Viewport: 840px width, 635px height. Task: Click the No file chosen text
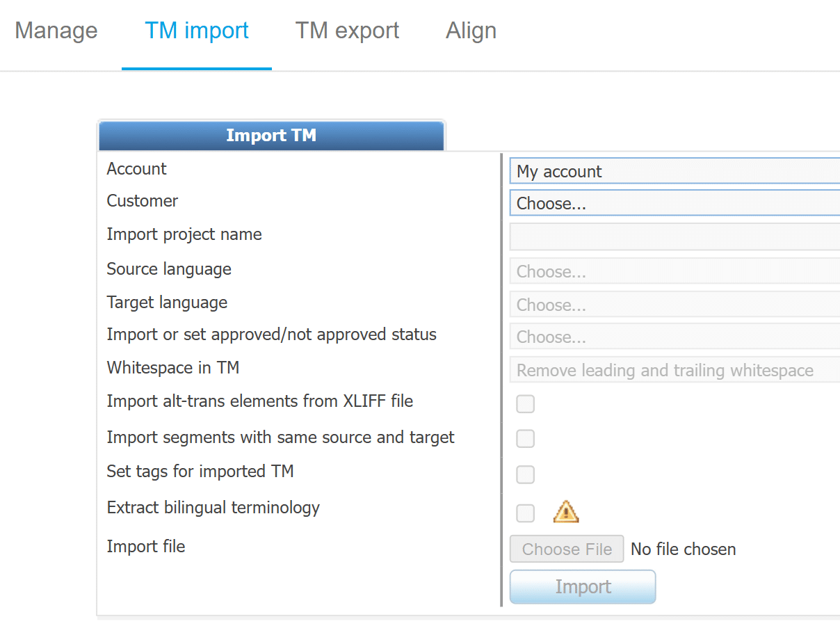click(683, 549)
